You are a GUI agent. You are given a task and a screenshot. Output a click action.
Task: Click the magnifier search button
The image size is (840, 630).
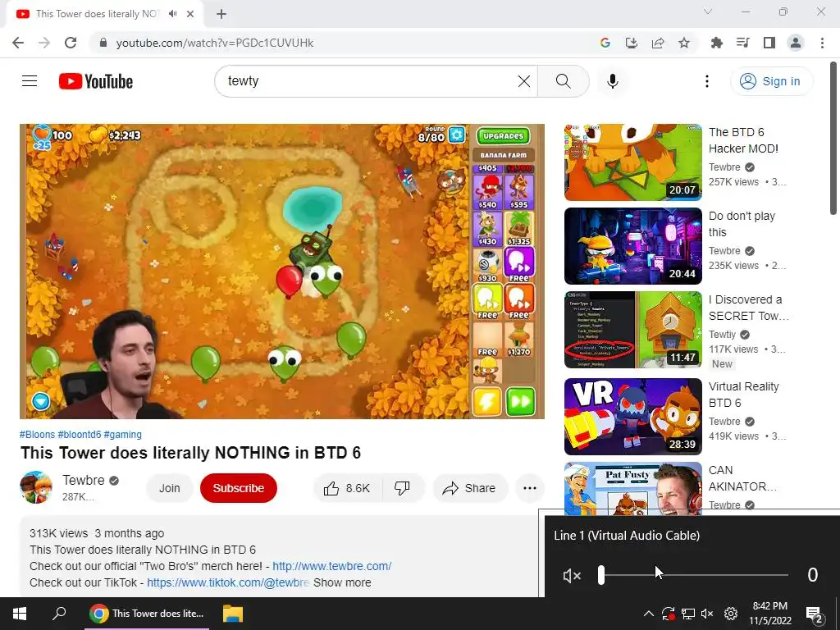click(563, 81)
